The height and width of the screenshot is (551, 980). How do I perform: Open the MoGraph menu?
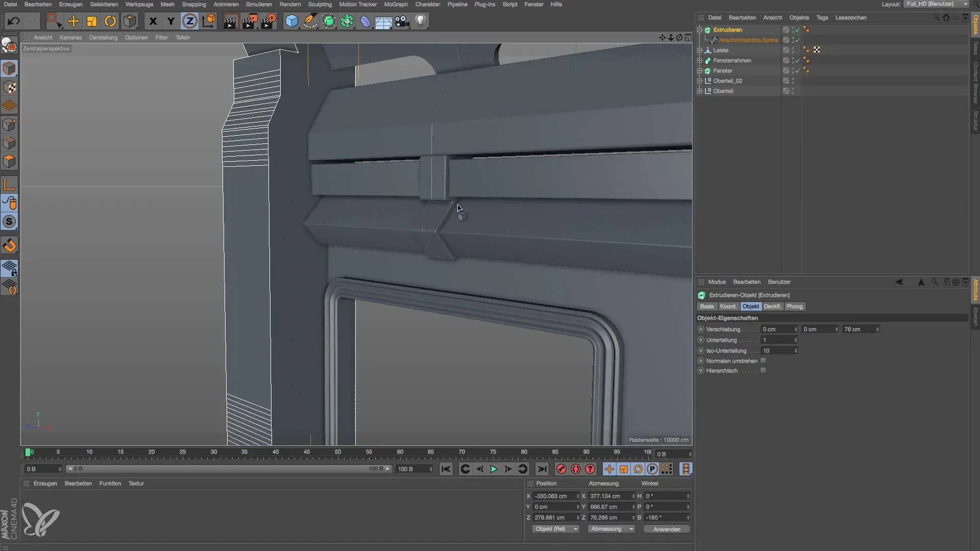(x=396, y=4)
